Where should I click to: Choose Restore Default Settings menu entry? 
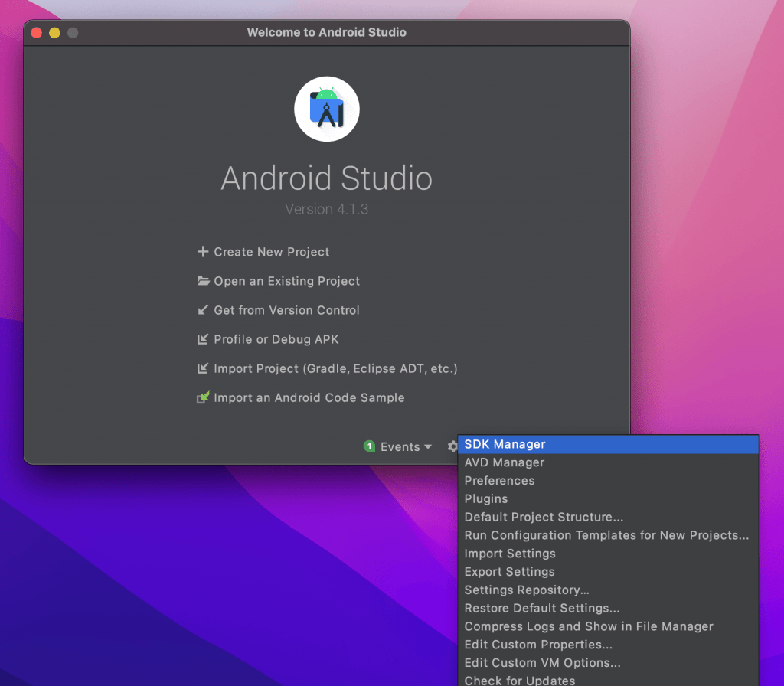point(541,608)
